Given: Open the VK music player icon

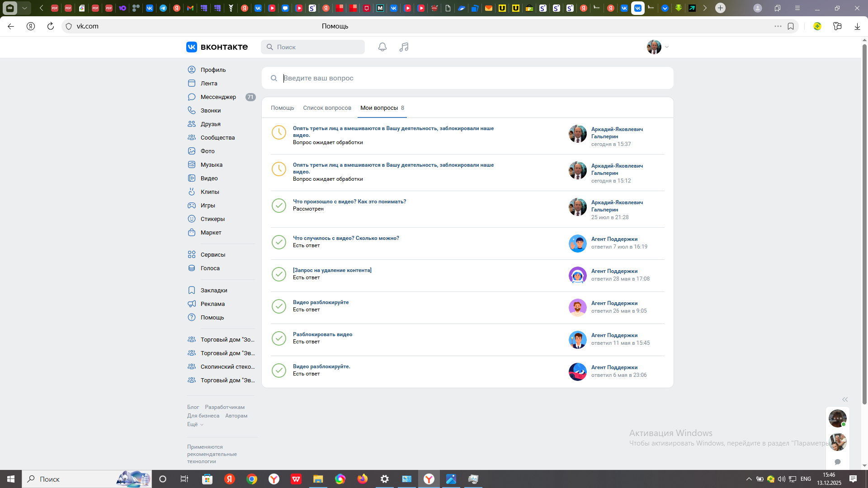Looking at the screenshot, I should 404,47.
